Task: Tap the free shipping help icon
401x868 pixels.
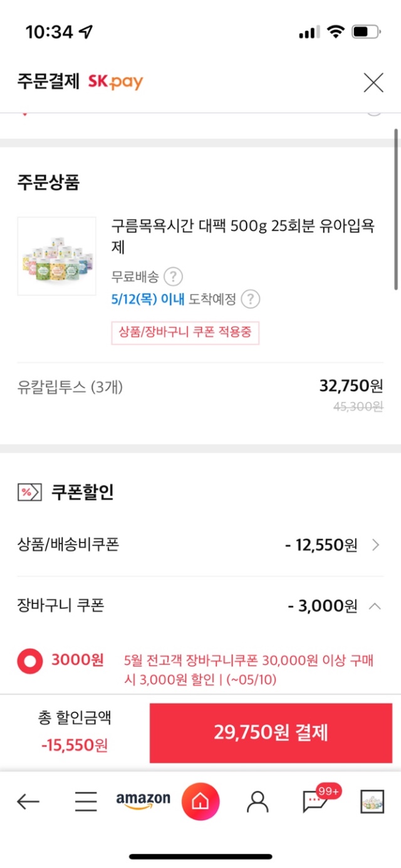Action: click(x=174, y=276)
